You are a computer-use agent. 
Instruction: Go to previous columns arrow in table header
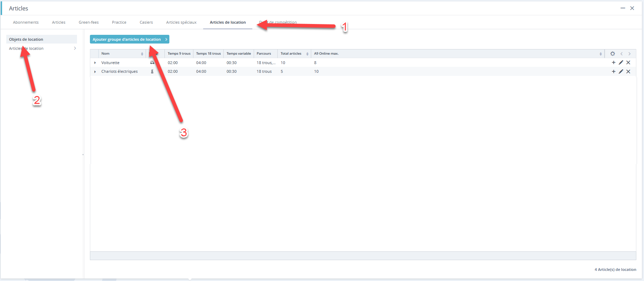pos(621,54)
